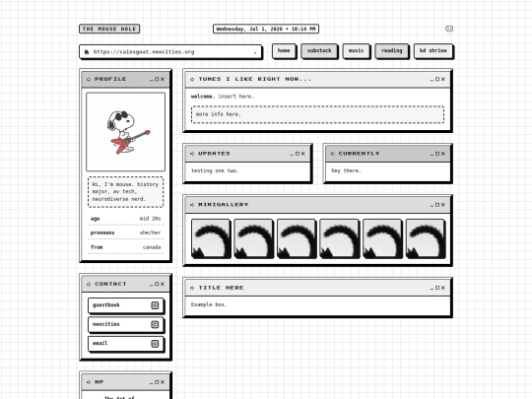The width and height of the screenshot is (532, 399).
Task: Click the cursor icon in the URL bar
Action: [87, 52]
